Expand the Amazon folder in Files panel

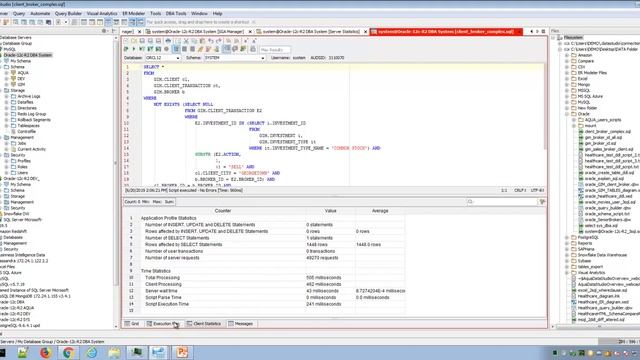point(567,55)
